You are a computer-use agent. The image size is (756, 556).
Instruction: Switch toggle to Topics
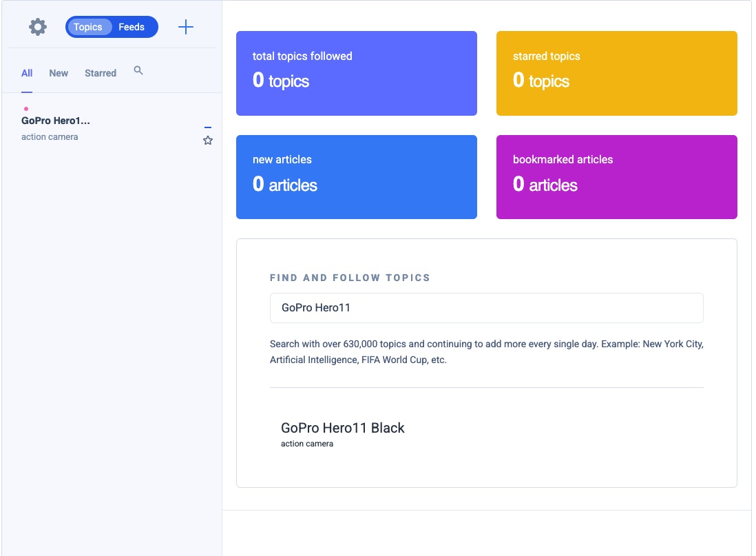[x=87, y=27]
